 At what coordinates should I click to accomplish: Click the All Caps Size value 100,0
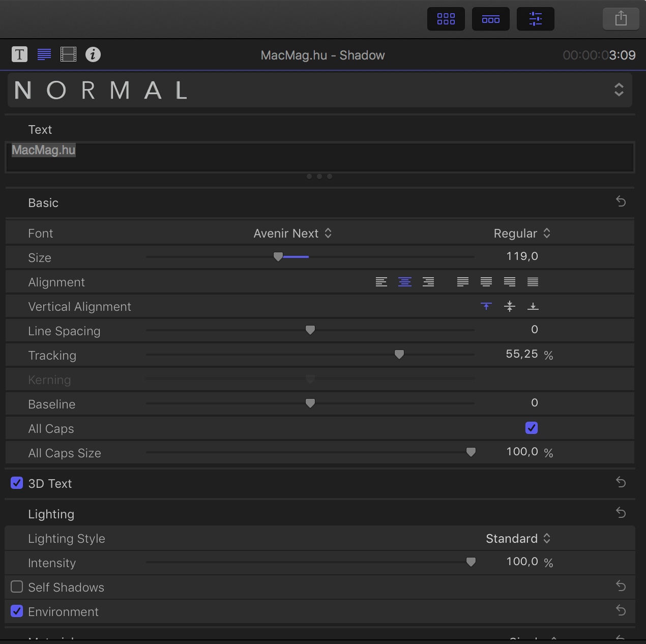(x=522, y=452)
